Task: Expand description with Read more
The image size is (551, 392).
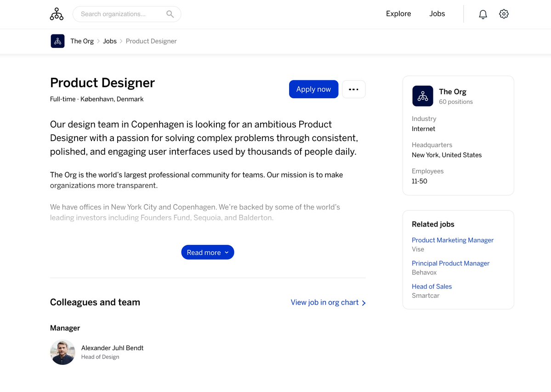Action: point(208,252)
